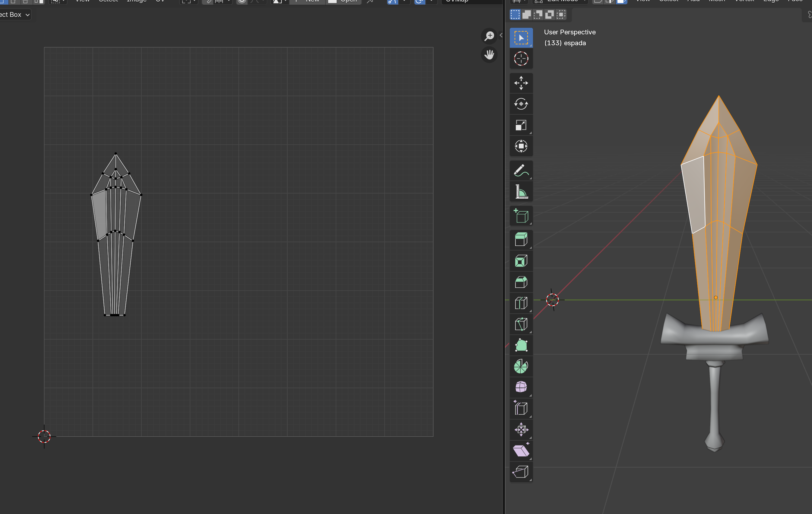The width and height of the screenshot is (812, 514).
Task: Set selection mode to Invert
Action: 549,14
